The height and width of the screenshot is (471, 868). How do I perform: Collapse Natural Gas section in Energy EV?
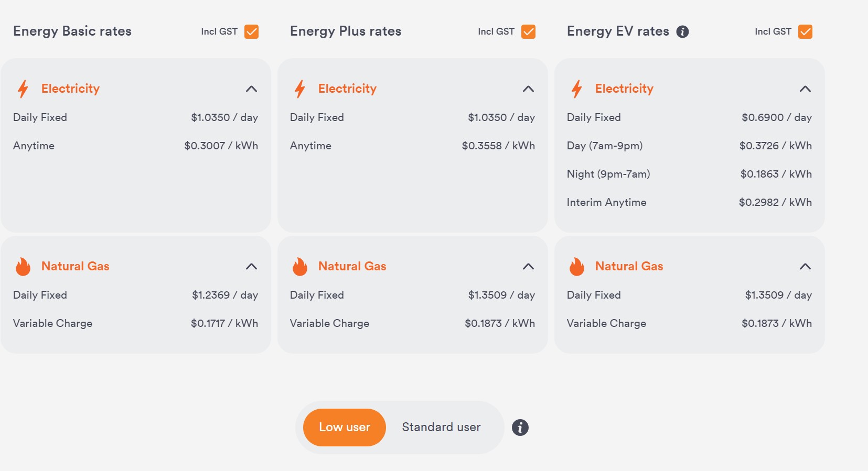[806, 266]
